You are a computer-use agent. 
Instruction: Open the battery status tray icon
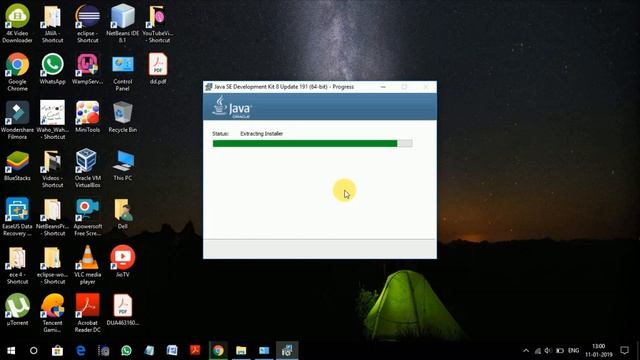tap(560, 351)
